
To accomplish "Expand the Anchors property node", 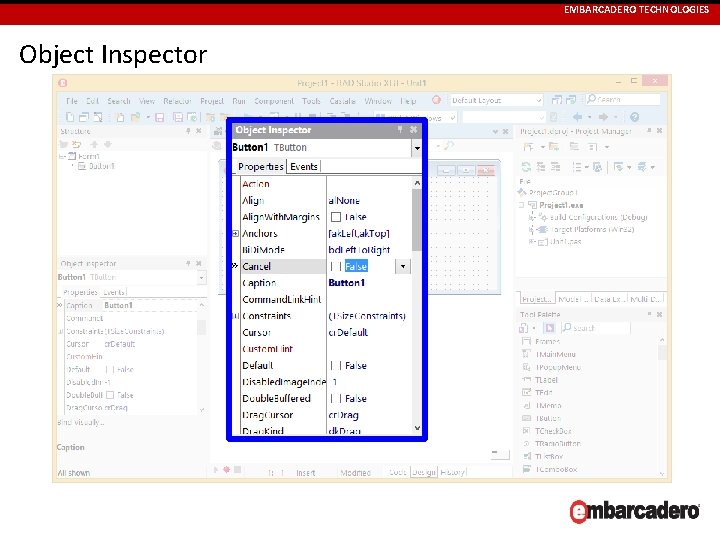I will coord(235,233).
